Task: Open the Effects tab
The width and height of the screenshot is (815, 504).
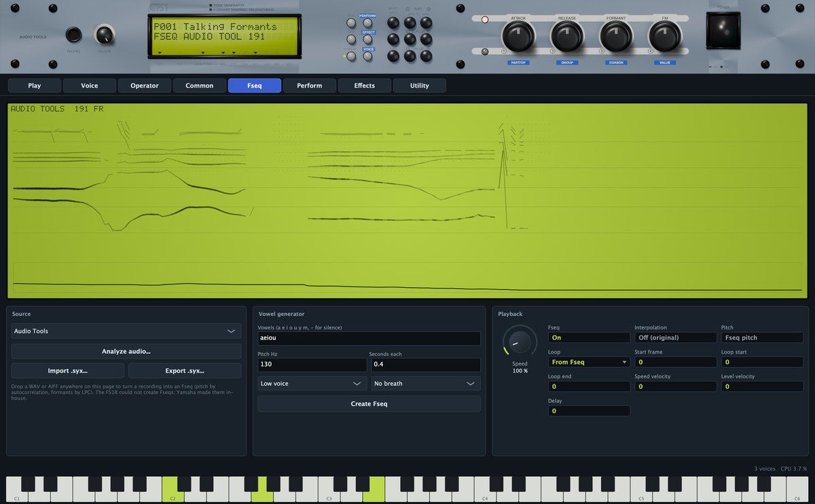Action: pos(365,86)
